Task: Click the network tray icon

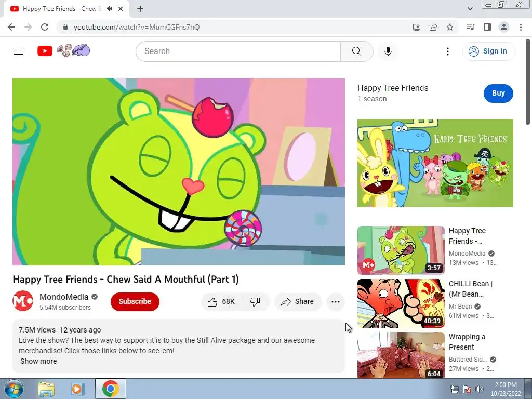Action: pyautogui.click(x=454, y=389)
